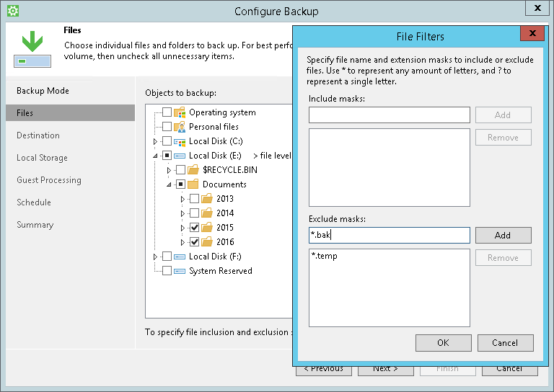
Task: Click the Documents folder icon
Action: pyautogui.click(x=193, y=184)
